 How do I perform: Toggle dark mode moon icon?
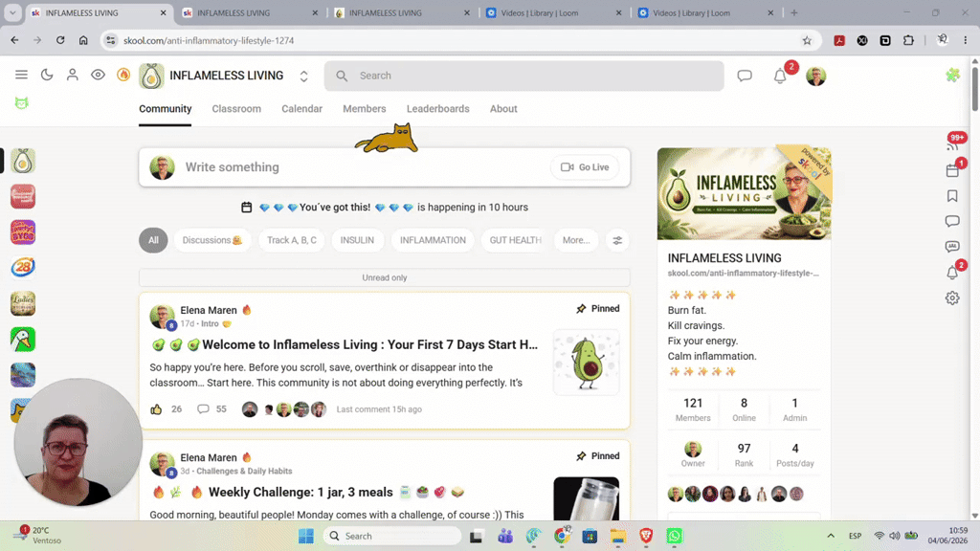(47, 75)
